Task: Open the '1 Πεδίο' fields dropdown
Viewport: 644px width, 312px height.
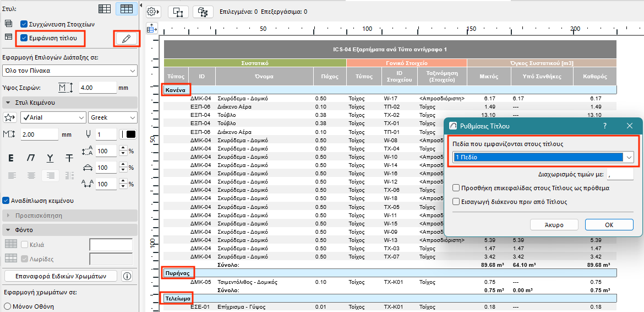Action: coord(543,157)
